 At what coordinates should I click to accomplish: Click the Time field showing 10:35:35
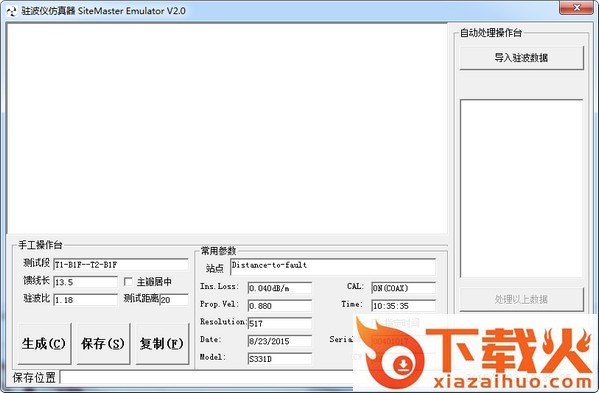[x=403, y=306]
